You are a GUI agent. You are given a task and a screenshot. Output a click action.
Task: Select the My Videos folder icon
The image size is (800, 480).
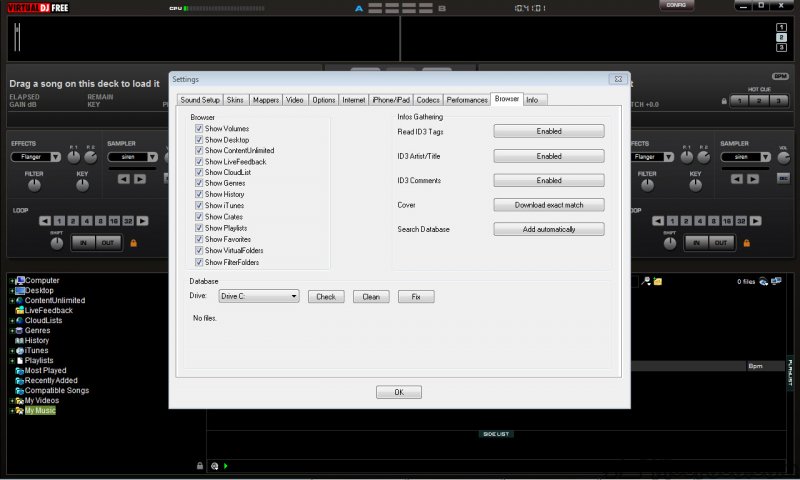tap(19, 400)
